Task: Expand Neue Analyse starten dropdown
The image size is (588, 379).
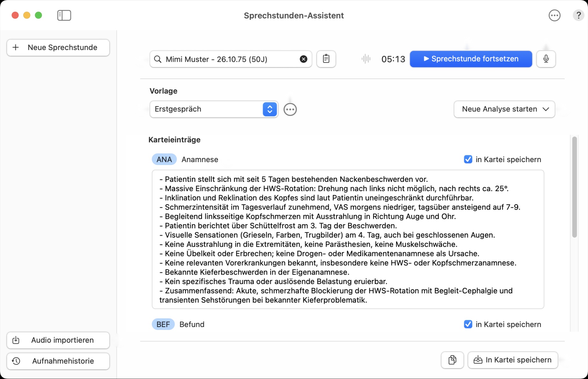Action: [504, 109]
